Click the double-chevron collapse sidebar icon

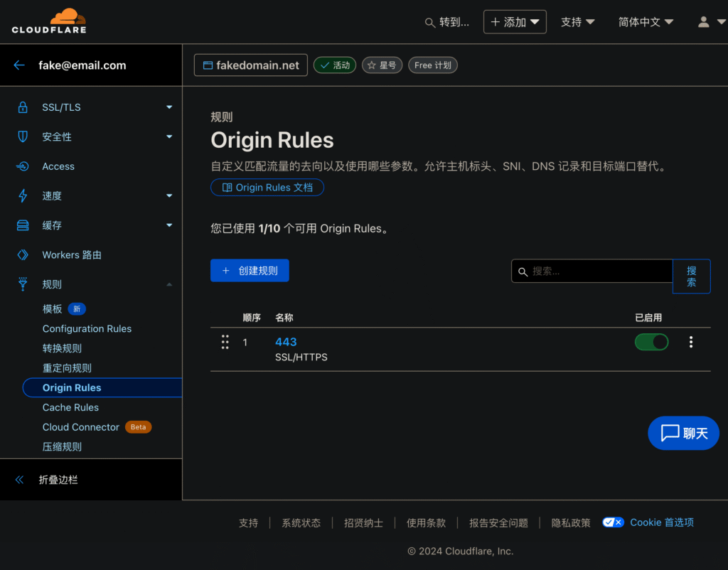(x=19, y=480)
